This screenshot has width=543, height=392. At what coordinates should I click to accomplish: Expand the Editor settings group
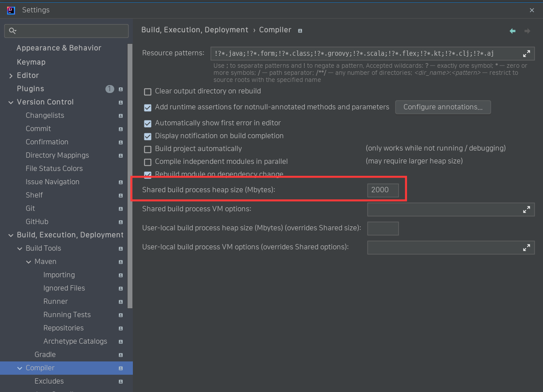[x=11, y=76]
